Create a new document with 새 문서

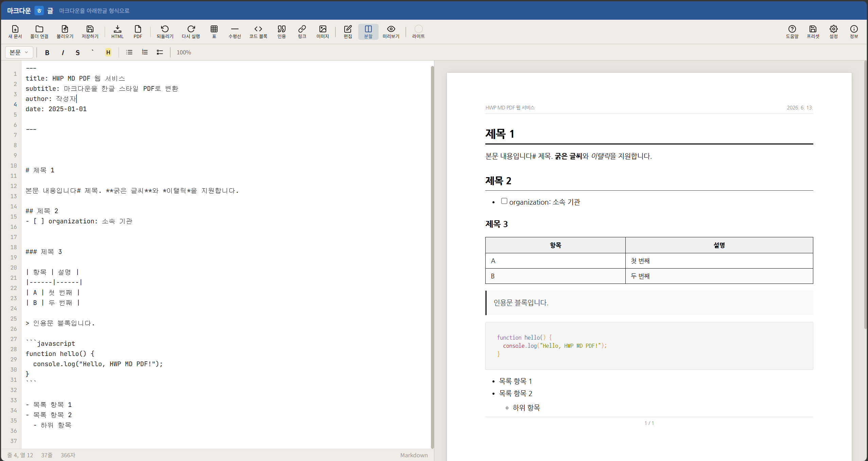point(15,32)
